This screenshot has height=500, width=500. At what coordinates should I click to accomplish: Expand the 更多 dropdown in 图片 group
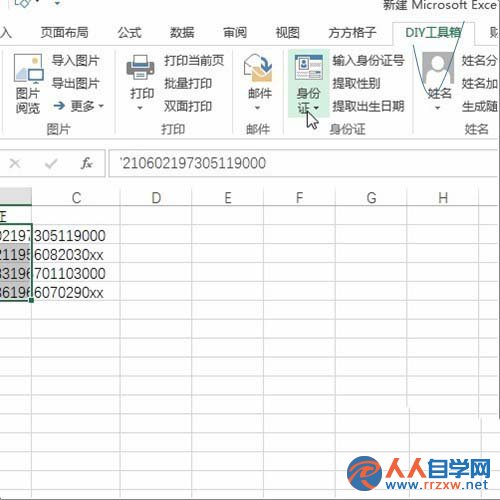pos(79,106)
